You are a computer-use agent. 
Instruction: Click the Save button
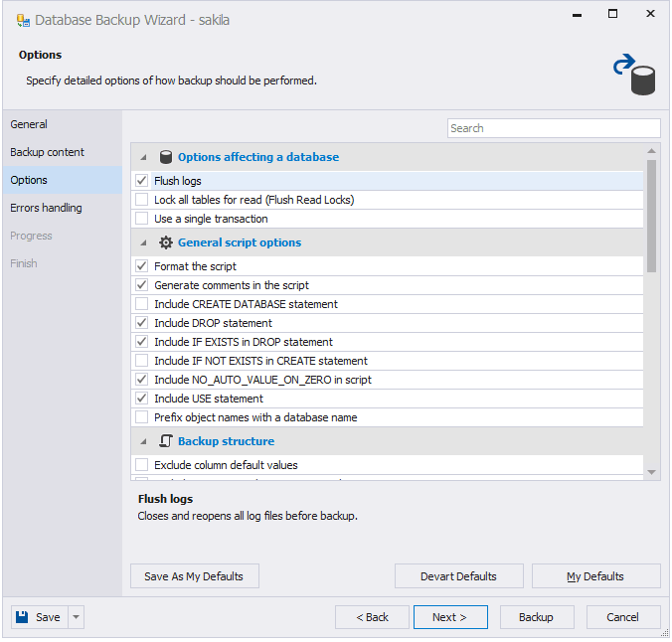tap(40, 617)
